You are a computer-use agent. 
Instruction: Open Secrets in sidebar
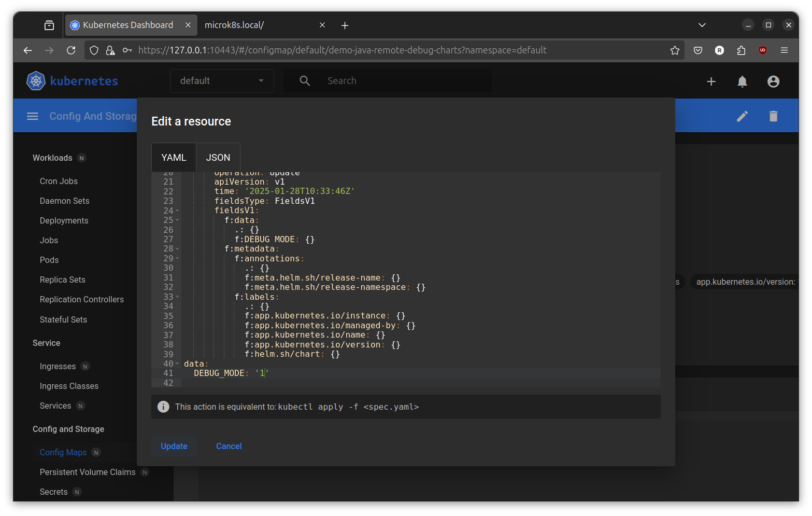(54, 492)
